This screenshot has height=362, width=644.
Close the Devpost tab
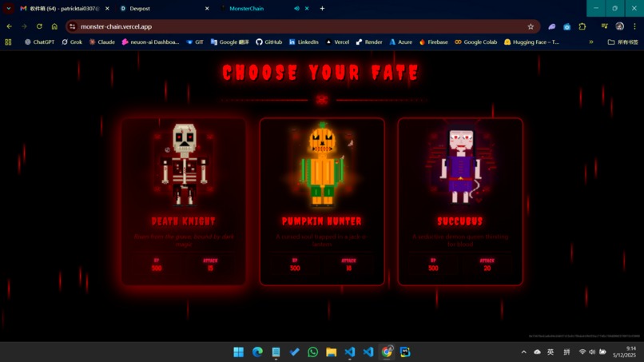pyautogui.click(x=207, y=8)
